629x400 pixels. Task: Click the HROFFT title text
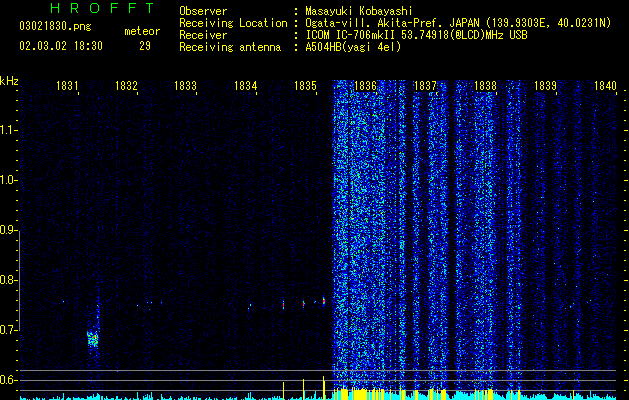(102, 8)
